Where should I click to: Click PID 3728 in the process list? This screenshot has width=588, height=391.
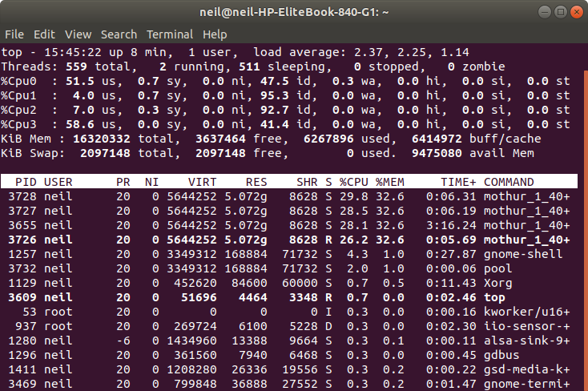[x=22, y=196]
